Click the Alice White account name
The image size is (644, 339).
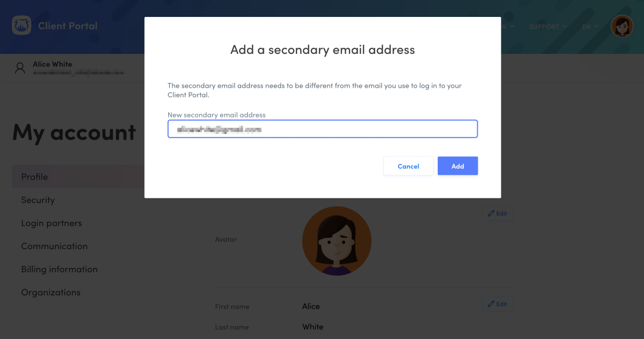[52, 64]
